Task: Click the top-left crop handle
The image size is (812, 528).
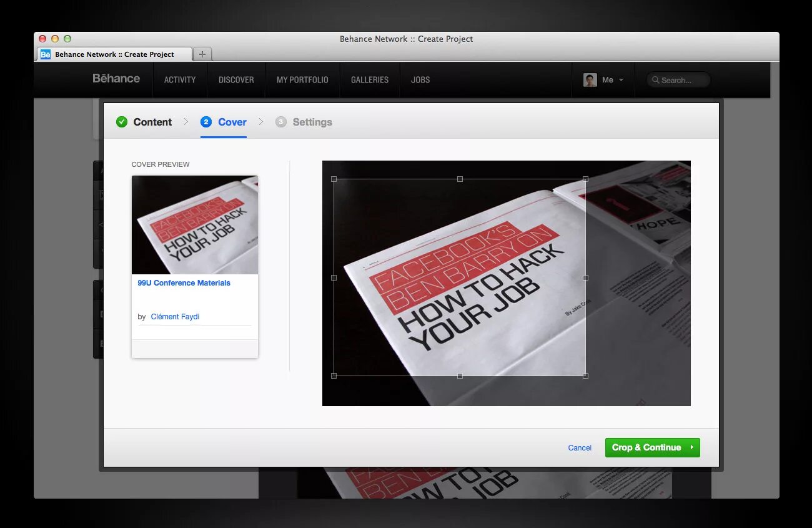Action: point(334,179)
